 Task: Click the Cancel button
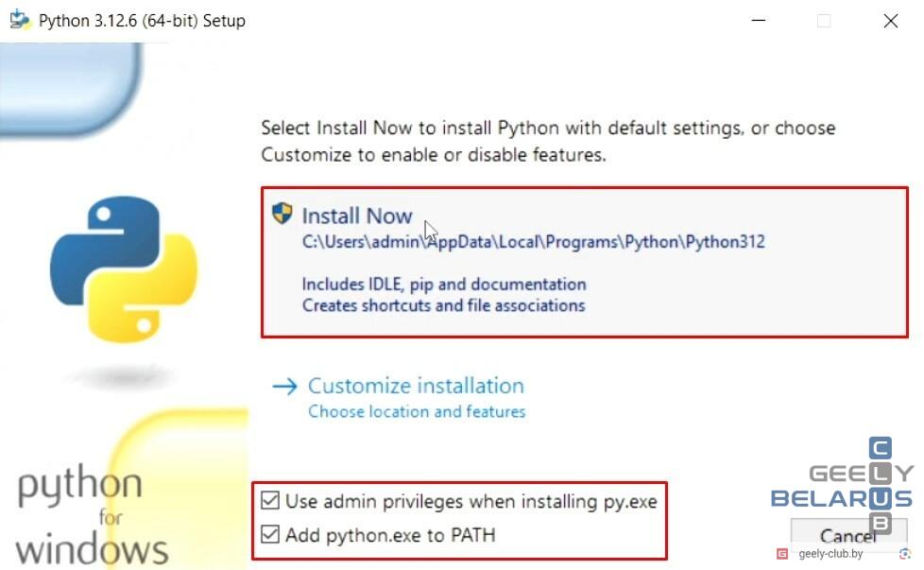pos(848,535)
